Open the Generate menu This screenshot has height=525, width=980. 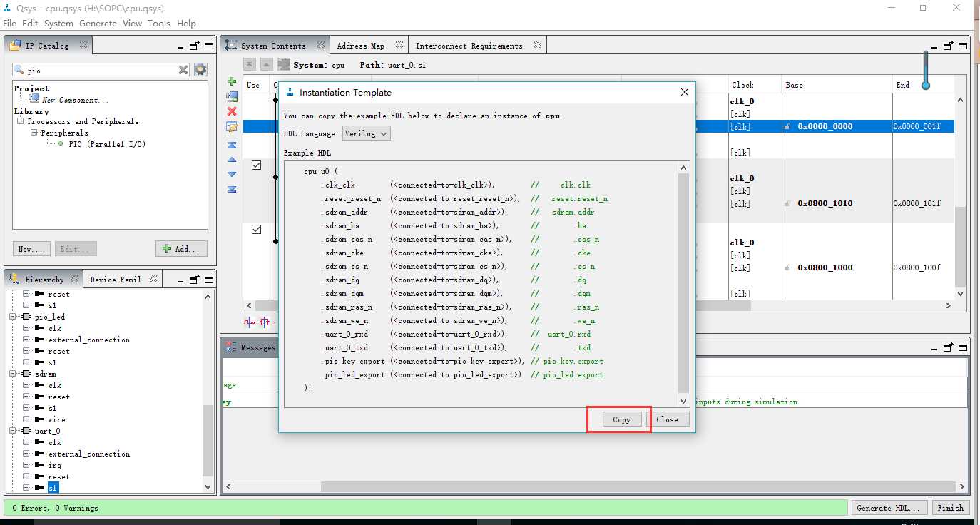[x=98, y=23]
